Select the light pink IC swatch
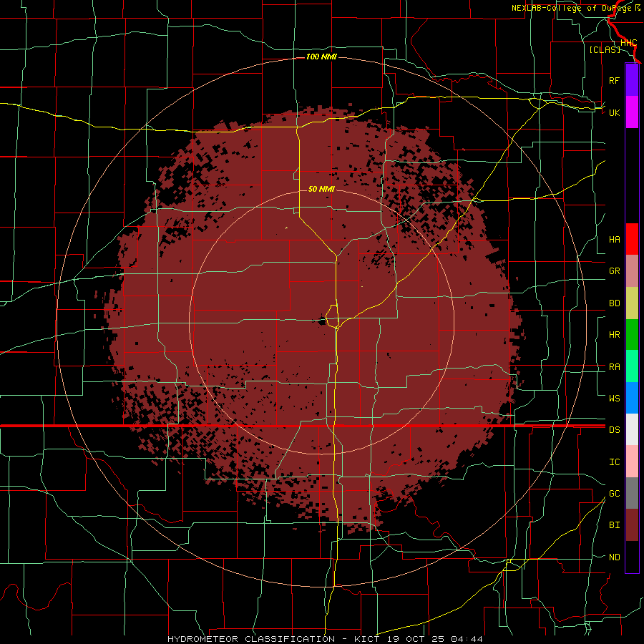The height and width of the screenshot is (644, 644). 632,462
